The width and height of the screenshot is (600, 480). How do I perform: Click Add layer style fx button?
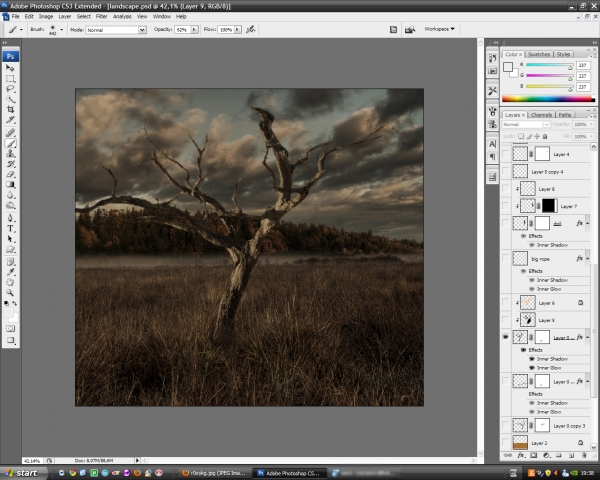[x=521, y=456]
